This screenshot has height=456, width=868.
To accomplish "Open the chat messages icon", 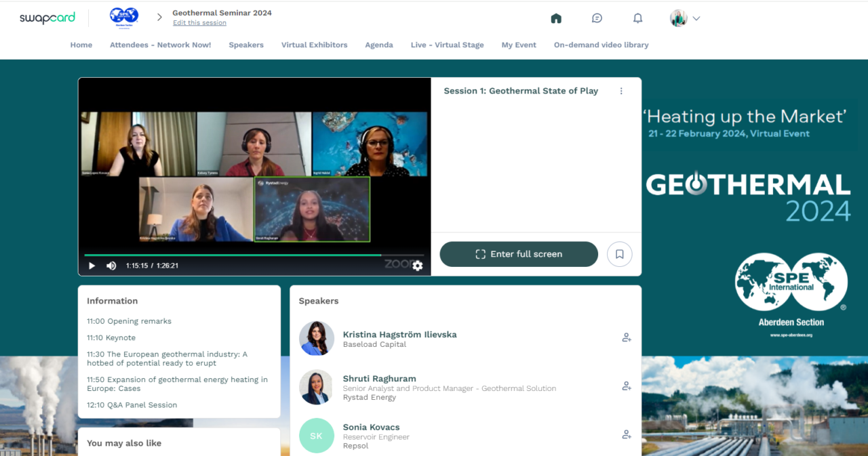I will [597, 18].
